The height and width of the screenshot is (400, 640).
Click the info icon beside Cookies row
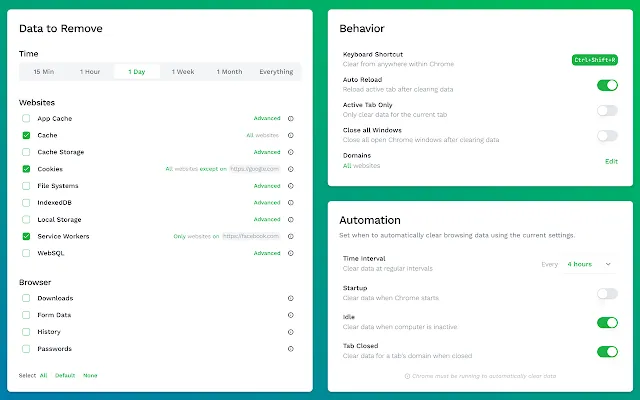coord(291,169)
